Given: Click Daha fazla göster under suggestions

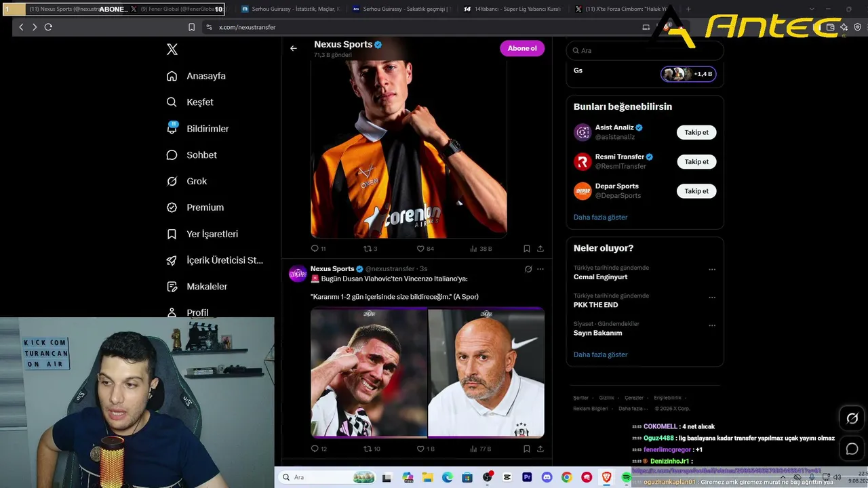Looking at the screenshot, I should [x=601, y=218].
